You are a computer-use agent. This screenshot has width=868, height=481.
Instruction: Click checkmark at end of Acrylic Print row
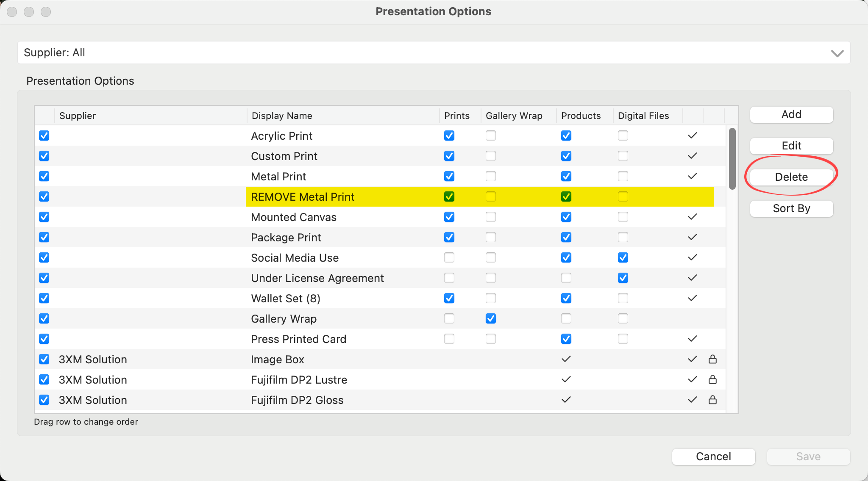[x=692, y=135]
